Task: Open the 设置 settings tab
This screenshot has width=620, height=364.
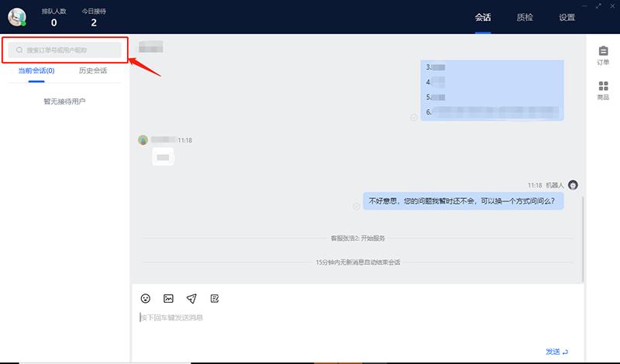Action: pos(567,17)
